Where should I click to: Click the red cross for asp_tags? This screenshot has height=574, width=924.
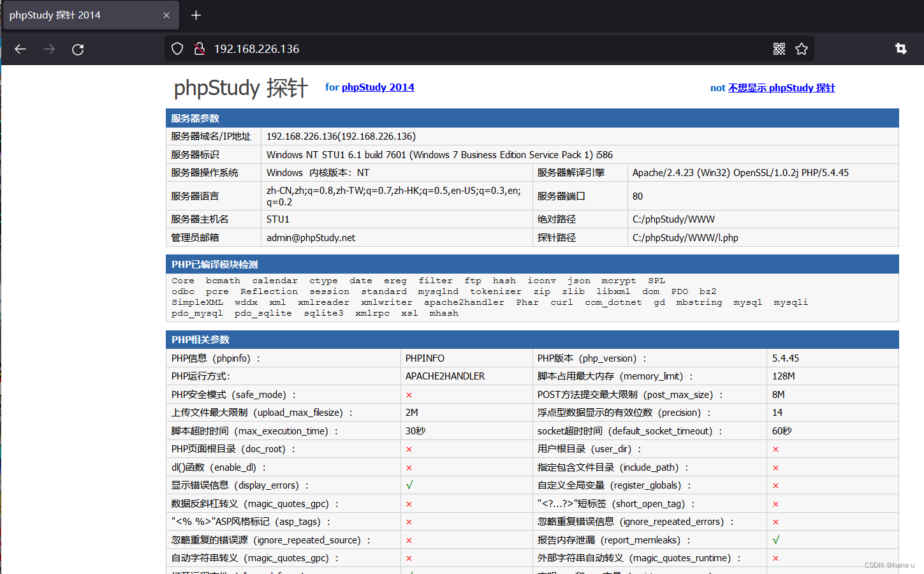pyautogui.click(x=409, y=522)
